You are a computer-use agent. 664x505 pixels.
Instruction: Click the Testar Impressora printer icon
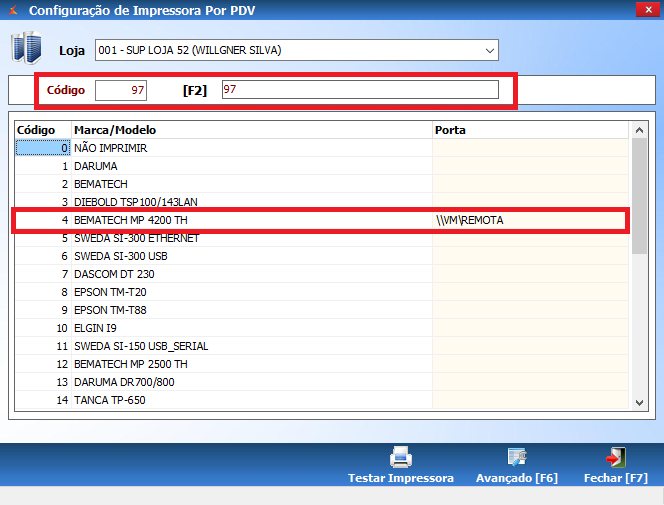tap(401, 457)
